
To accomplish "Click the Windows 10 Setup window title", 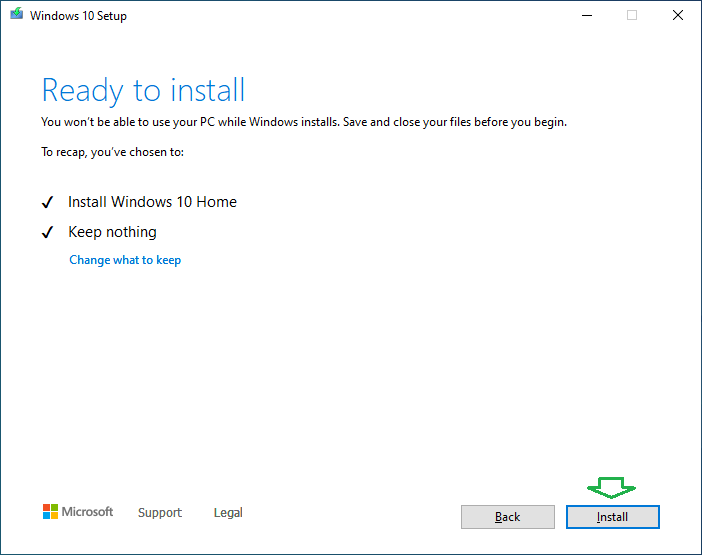I will click(78, 16).
